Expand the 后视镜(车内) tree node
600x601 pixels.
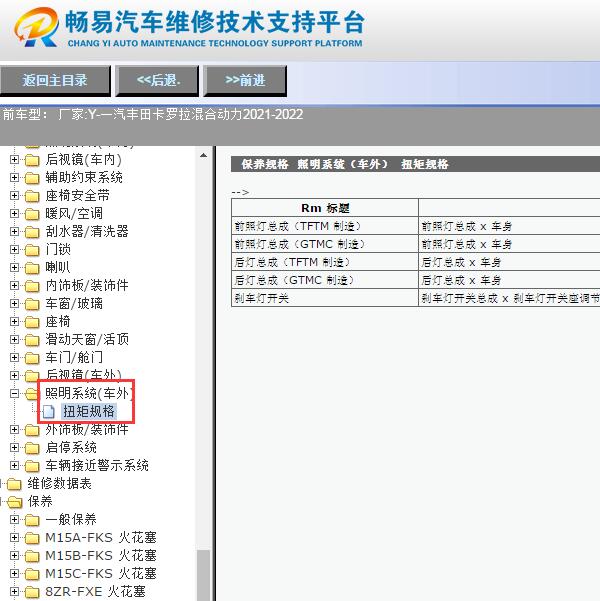point(14,159)
